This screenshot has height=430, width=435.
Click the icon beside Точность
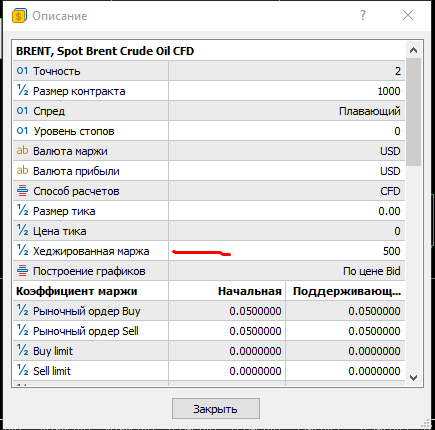pos(22,71)
